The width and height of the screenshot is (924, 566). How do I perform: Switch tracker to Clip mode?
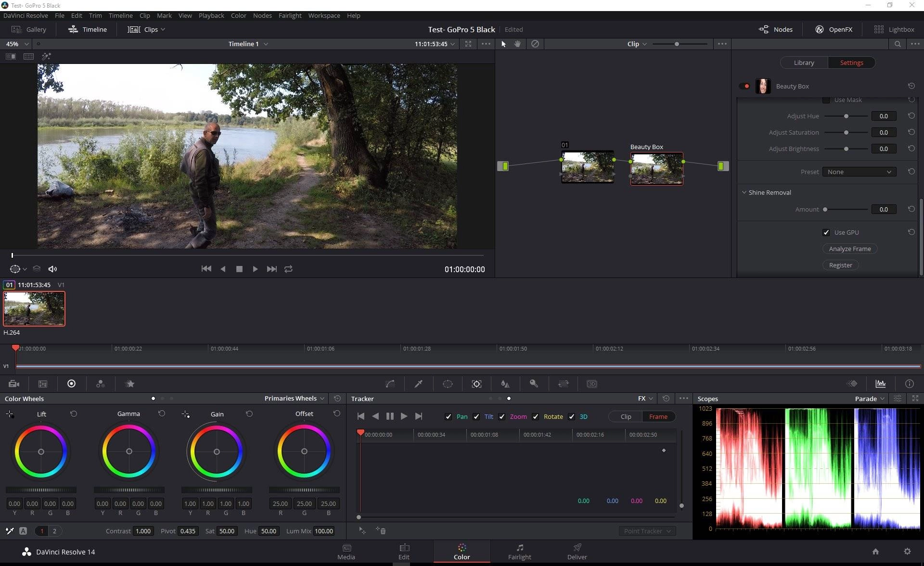pyautogui.click(x=626, y=416)
